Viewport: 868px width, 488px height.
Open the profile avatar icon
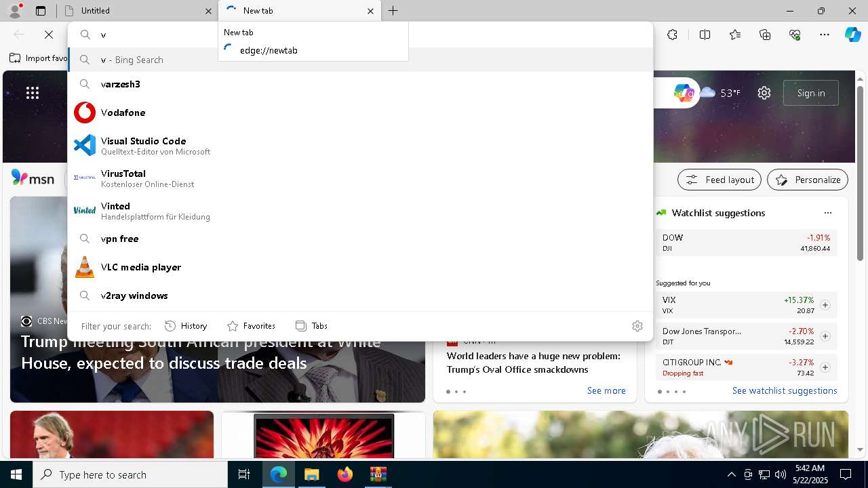click(x=14, y=11)
